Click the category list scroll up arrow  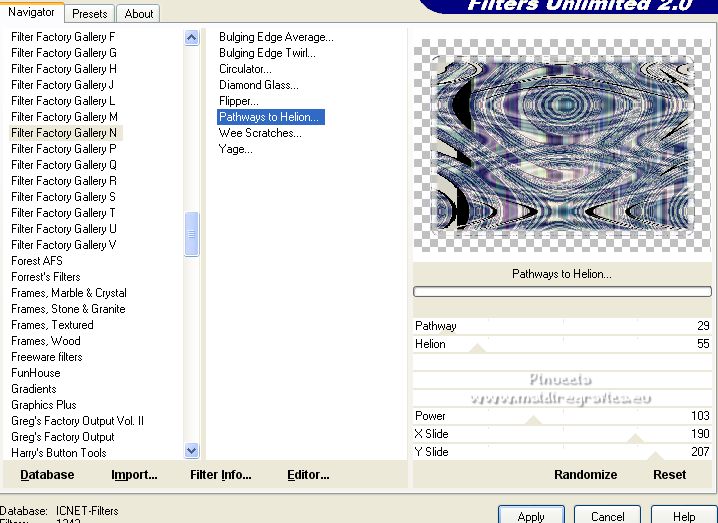coord(191,38)
